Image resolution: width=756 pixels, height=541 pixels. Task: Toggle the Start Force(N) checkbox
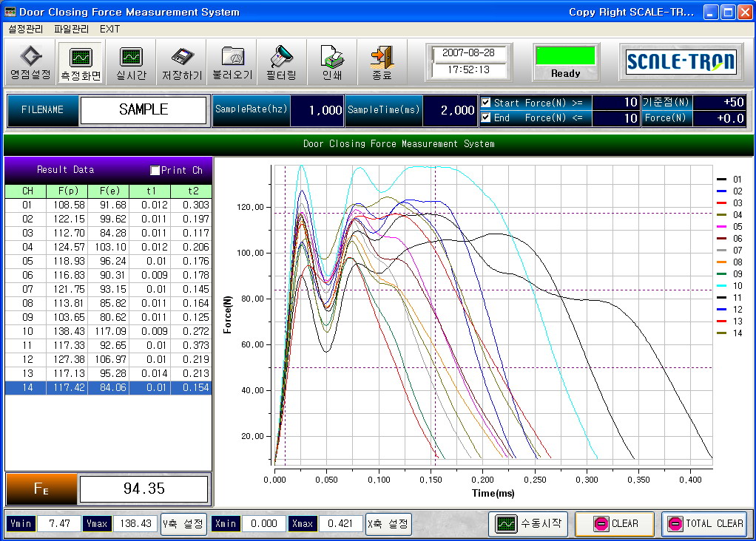486,103
